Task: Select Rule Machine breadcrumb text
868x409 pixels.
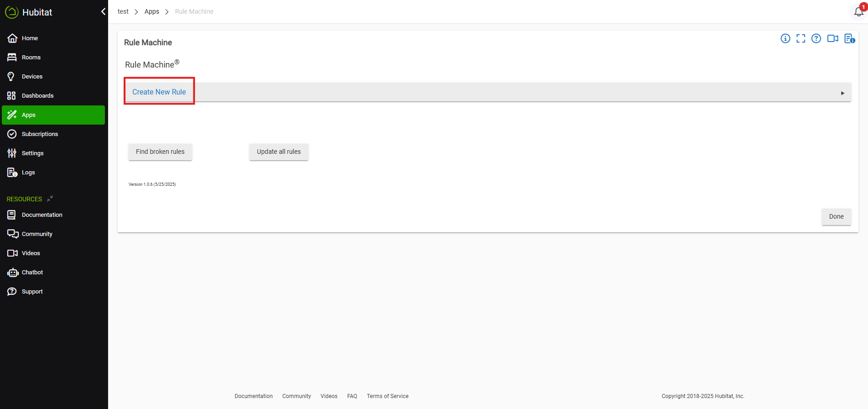Action: tap(194, 11)
